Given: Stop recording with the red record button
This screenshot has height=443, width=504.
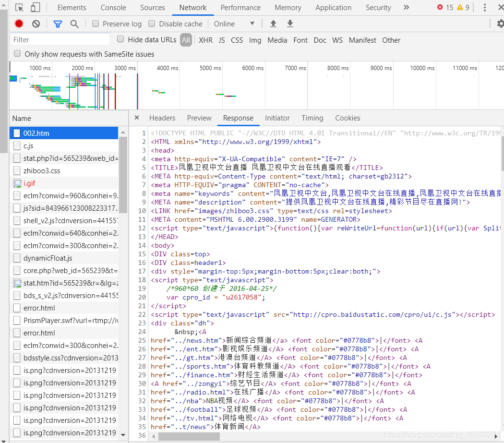Looking at the screenshot, I should [19, 24].
